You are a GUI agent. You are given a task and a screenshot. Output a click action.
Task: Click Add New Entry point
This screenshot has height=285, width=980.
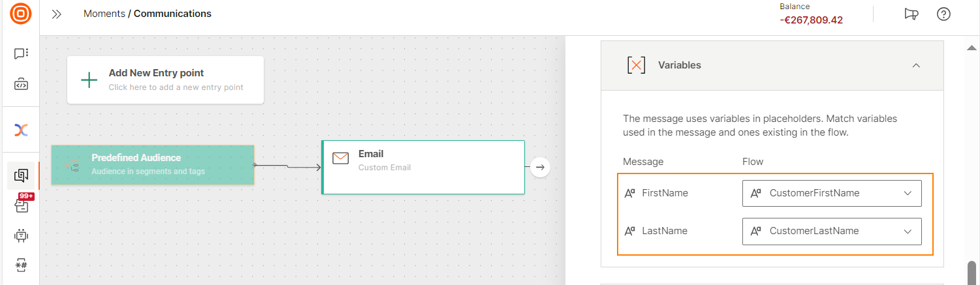click(x=165, y=80)
